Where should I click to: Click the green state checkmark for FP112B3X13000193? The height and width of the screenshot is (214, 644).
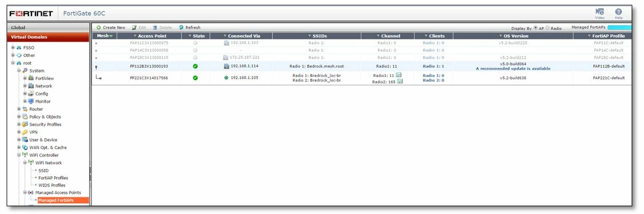(x=195, y=66)
